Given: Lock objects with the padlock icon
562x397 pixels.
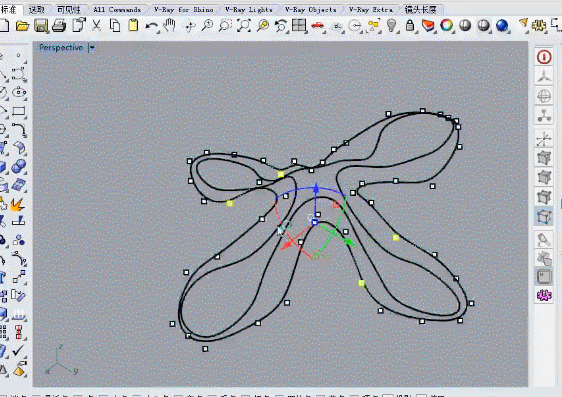Looking at the screenshot, I should [x=410, y=25].
